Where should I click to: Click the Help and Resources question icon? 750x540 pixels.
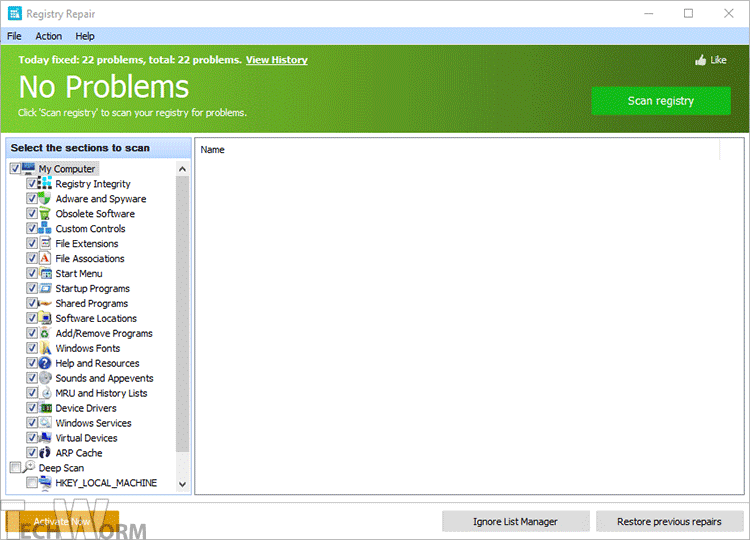46,364
